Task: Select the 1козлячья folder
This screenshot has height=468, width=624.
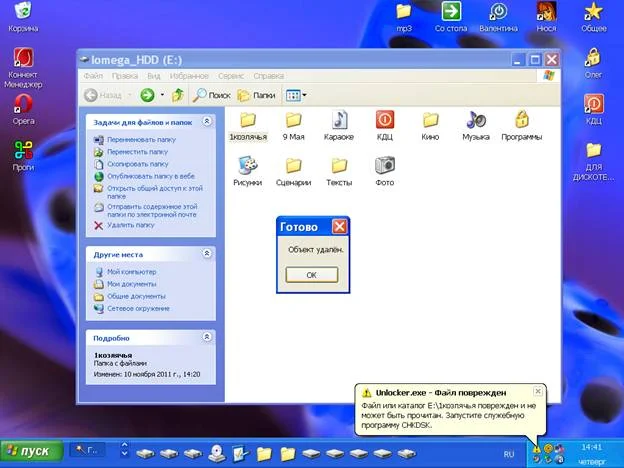Action: tap(248, 121)
